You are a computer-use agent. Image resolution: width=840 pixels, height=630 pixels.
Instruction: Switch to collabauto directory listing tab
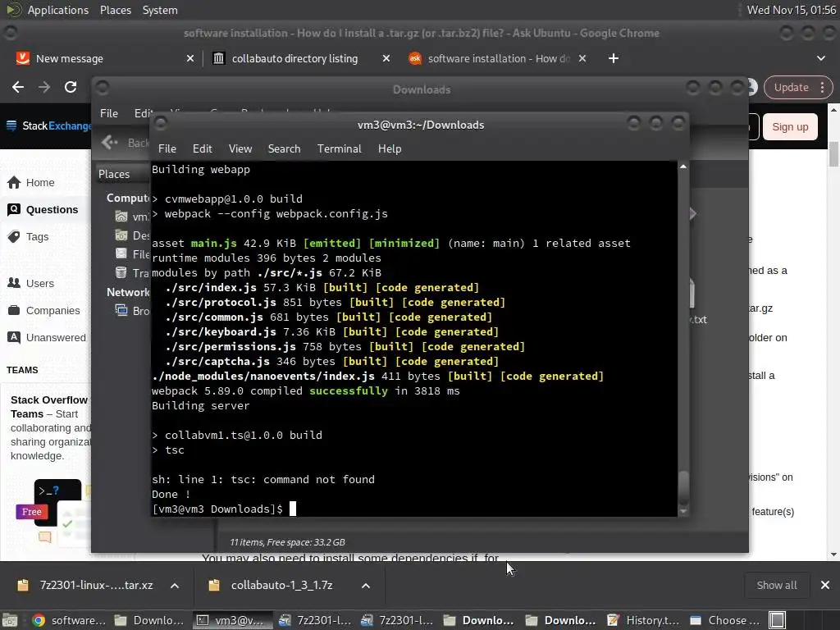click(x=302, y=58)
